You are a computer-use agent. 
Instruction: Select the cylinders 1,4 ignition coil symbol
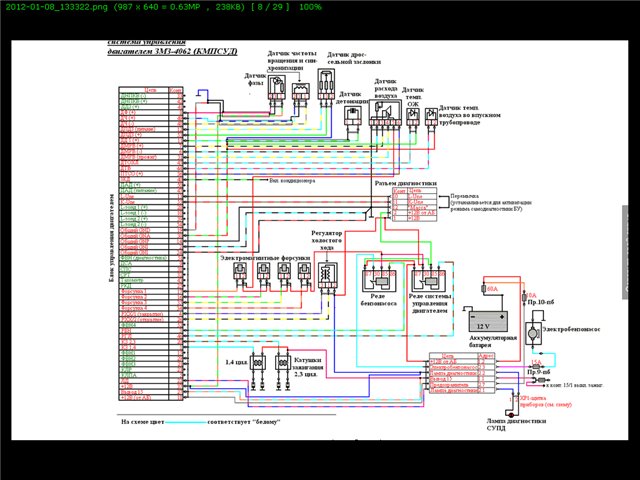[x=260, y=362]
